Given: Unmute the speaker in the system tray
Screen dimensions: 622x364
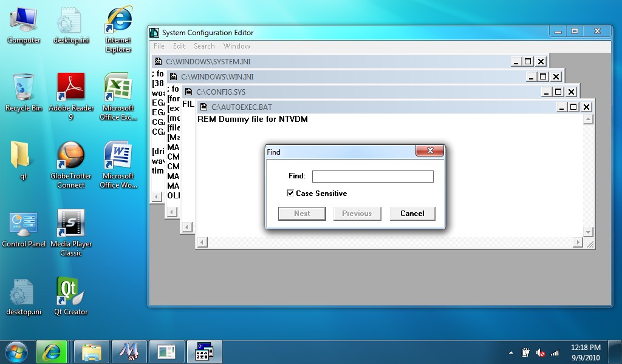Looking at the screenshot, I should tap(541, 352).
